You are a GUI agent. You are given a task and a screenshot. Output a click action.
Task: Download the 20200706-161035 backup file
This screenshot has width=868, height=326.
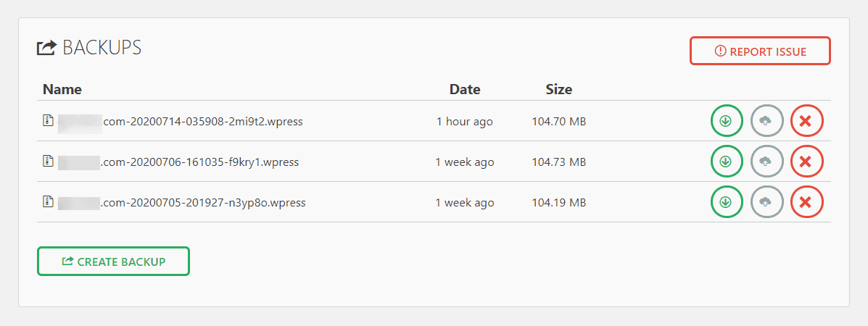coord(727,162)
